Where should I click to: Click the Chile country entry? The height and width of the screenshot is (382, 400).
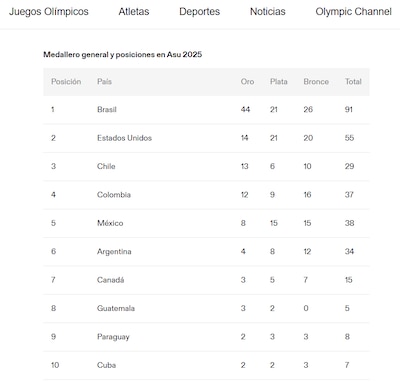[x=106, y=166]
